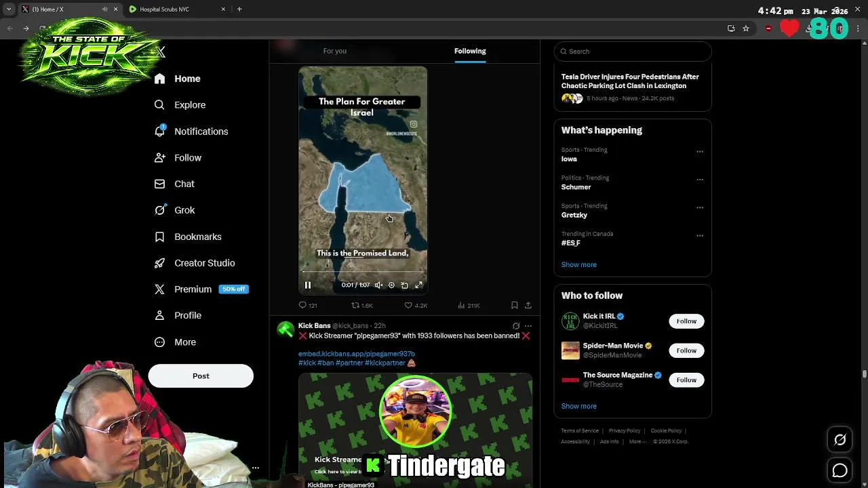Switch to the For you tab

[335, 51]
